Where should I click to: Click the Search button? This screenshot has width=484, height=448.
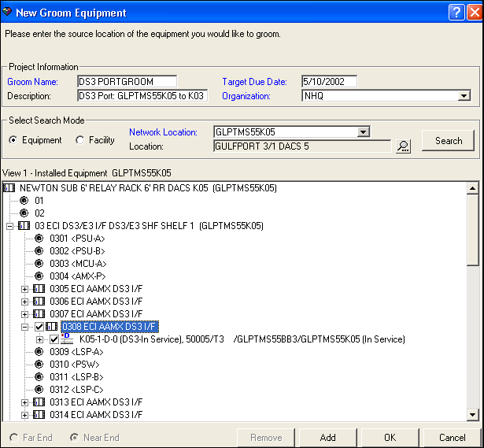(x=449, y=140)
